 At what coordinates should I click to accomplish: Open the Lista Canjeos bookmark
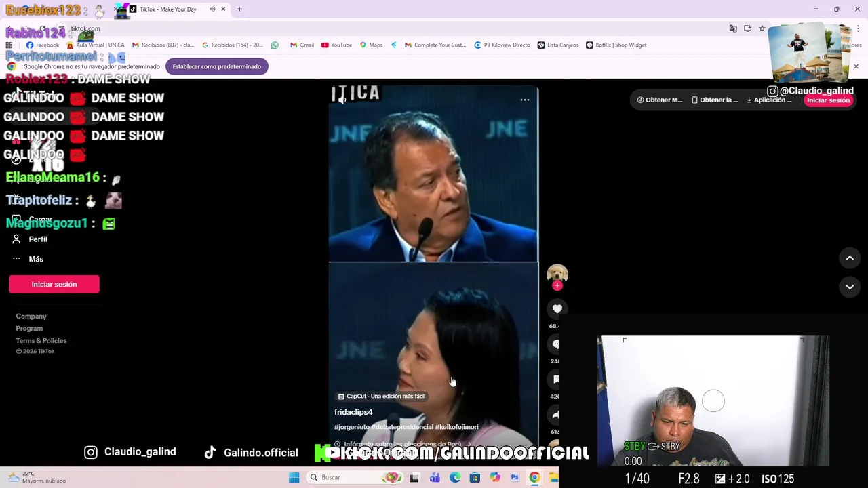(558, 45)
